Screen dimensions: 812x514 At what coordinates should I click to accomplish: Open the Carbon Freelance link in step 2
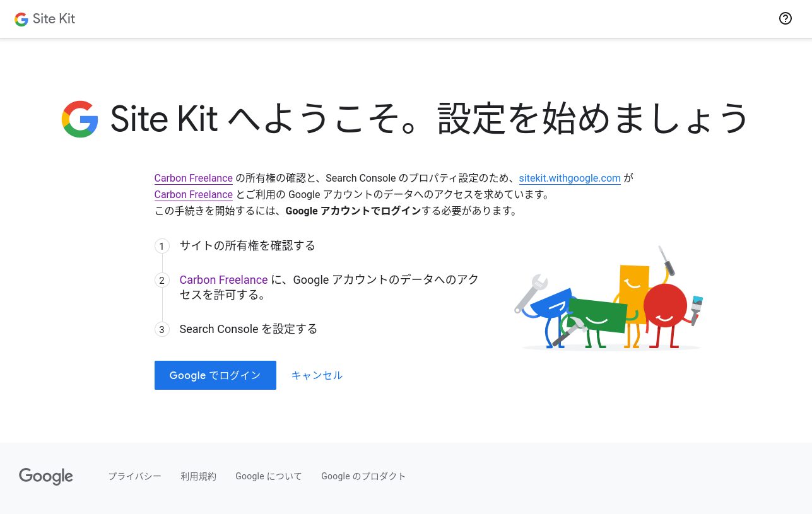click(223, 280)
